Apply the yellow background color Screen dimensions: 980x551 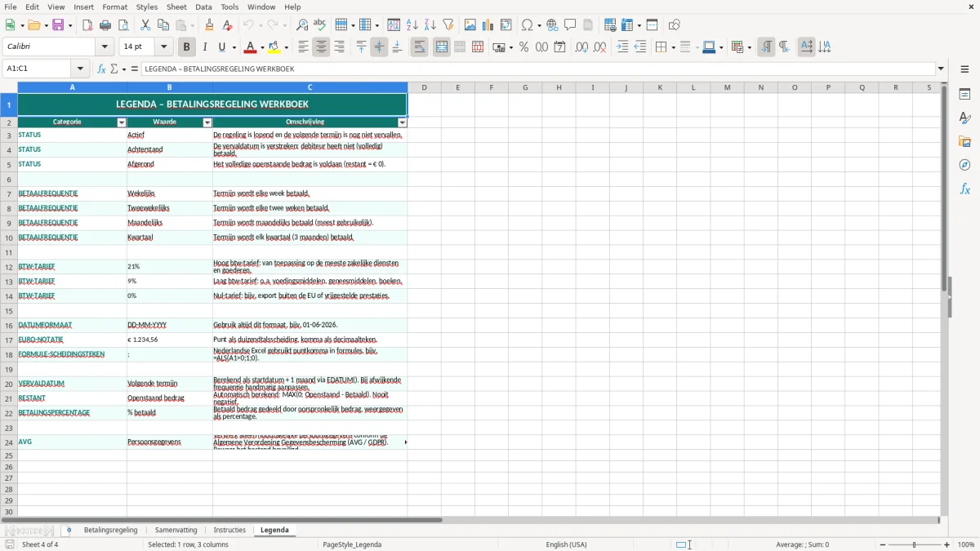pyautogui.click(x=274, y=47)
